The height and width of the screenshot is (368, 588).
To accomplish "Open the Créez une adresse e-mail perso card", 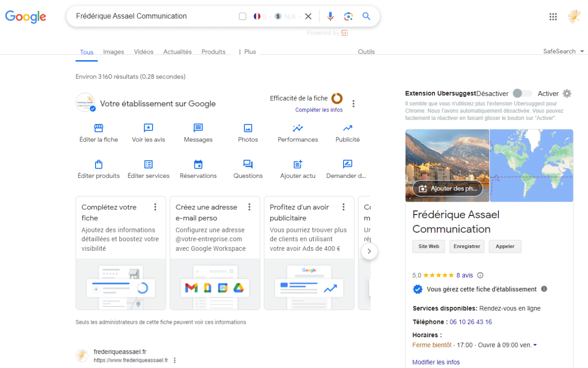I will (215, 253).
